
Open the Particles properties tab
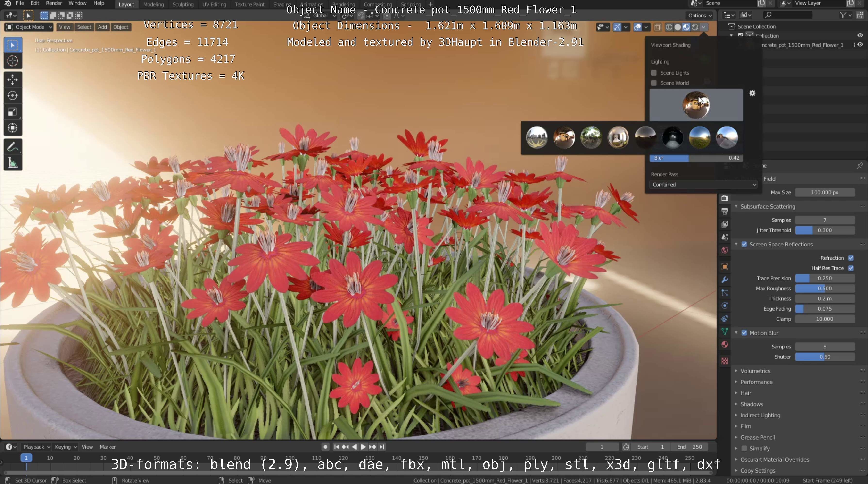coord(725,293)
